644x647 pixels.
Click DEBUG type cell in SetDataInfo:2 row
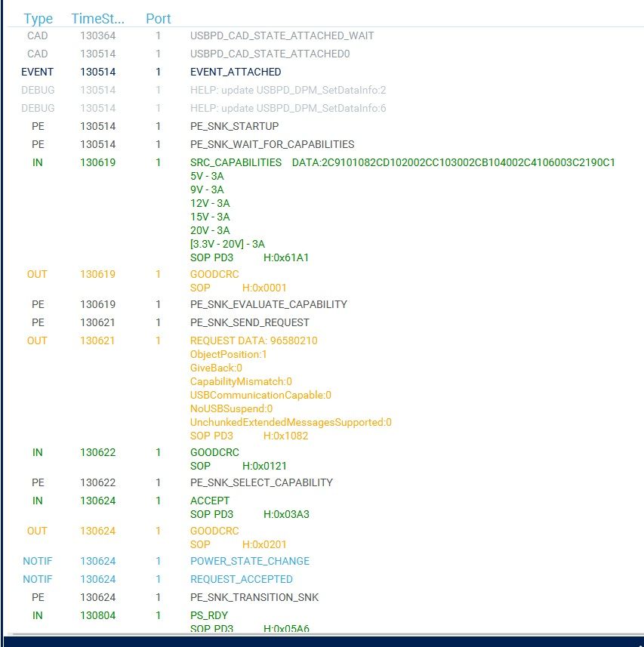click(x=38, y=91)
